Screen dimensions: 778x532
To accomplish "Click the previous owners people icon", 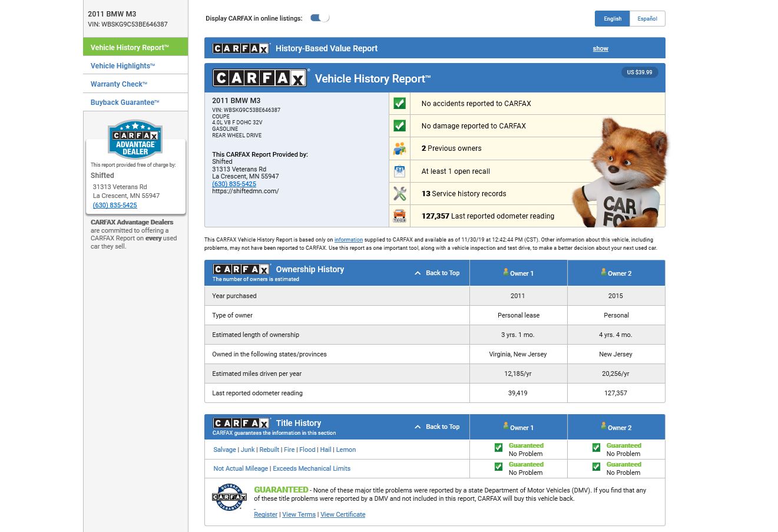I will point(399,148).
